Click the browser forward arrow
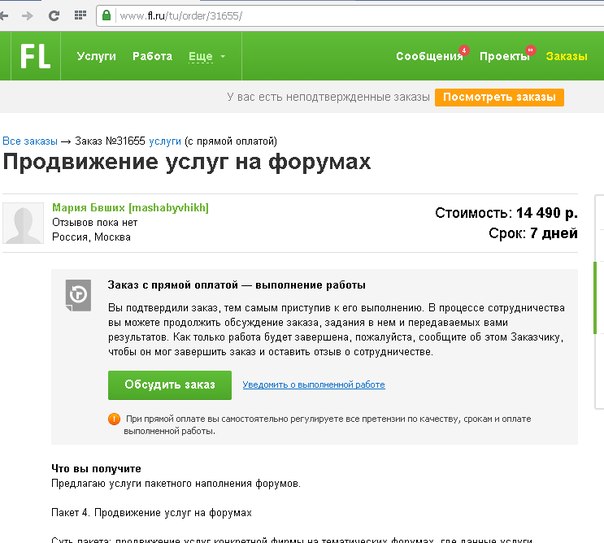Image resolution: width=604 pixels, height=543 pixels. click(27, 17)
